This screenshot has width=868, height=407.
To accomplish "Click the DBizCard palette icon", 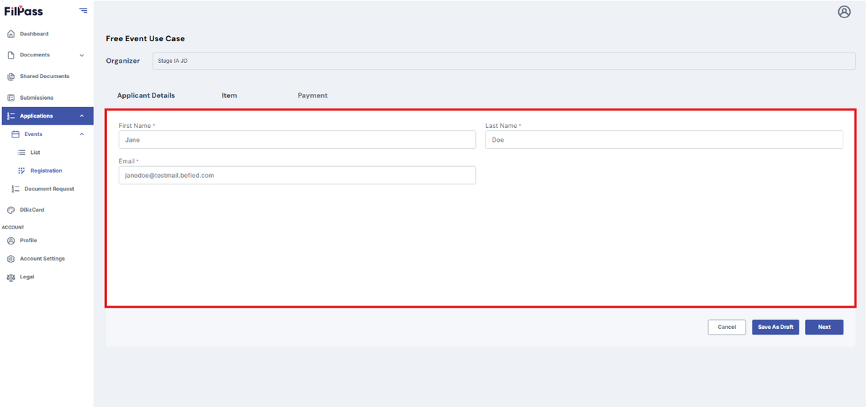I will click(x=11, y=210).
